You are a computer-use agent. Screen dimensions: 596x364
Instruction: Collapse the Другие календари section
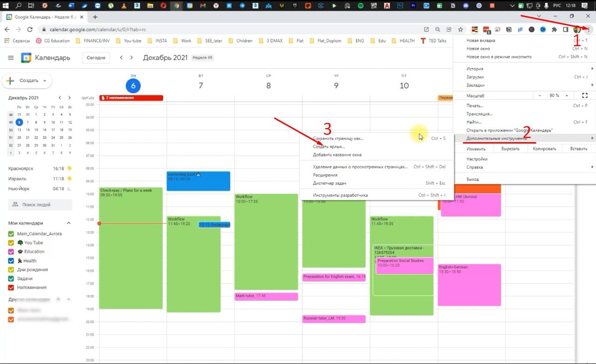click(x=69, y=299)
